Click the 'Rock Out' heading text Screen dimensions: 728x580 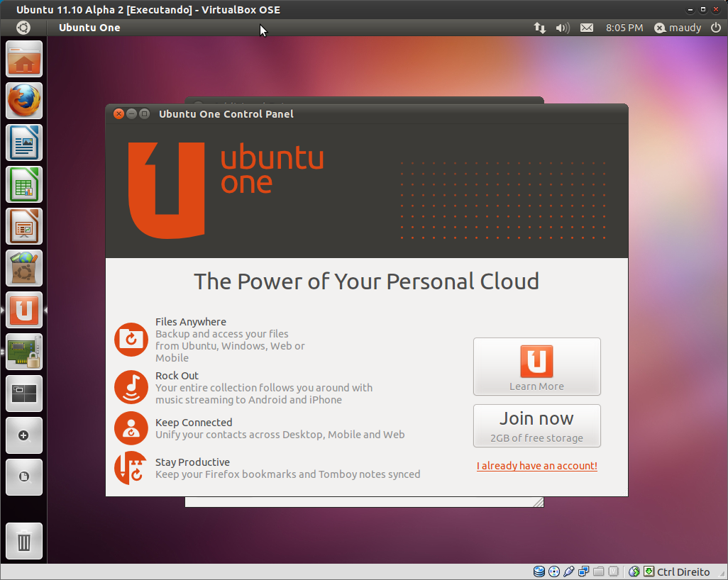(x=177, y=375)
